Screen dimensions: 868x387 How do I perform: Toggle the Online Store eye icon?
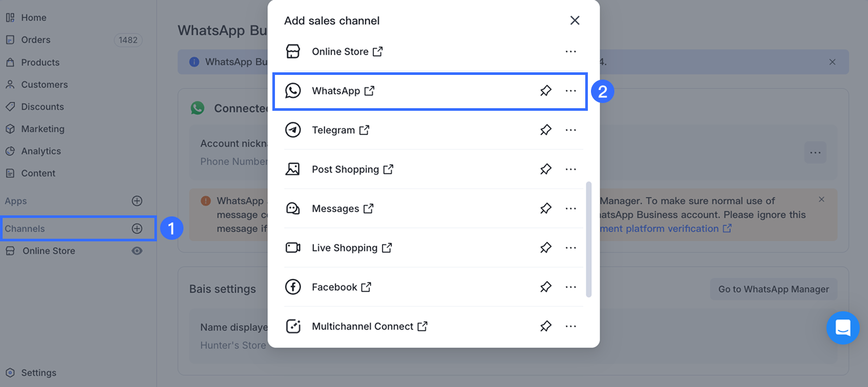pos(137,251)
